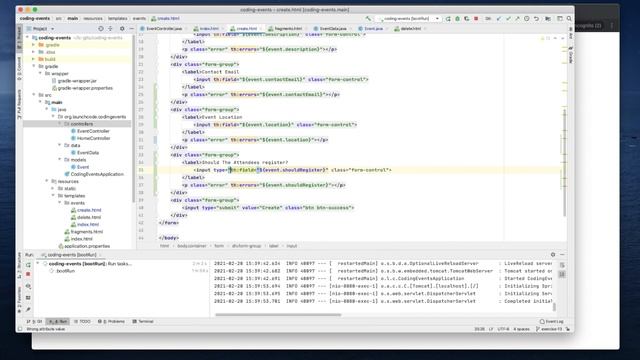Viewport: 640px width, 360px height.
Task: Open the Git tool window button
Action: point(34,322)
